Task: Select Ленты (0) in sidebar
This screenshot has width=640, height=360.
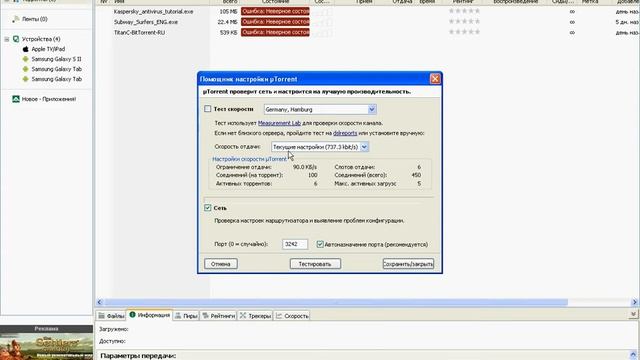Action: click(35, 19)
